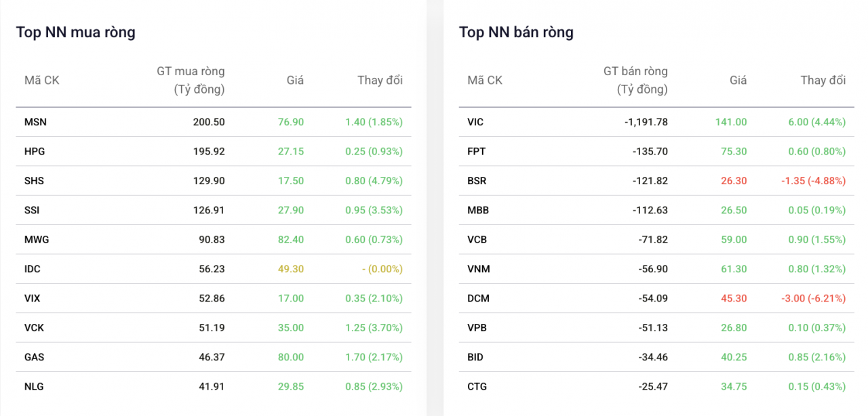Open the CTG stock entry
868x416 pixels.
477,386
